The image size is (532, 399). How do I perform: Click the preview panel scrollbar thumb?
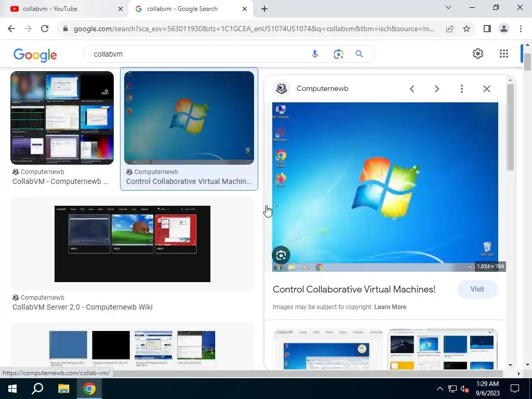coord(510,127)
